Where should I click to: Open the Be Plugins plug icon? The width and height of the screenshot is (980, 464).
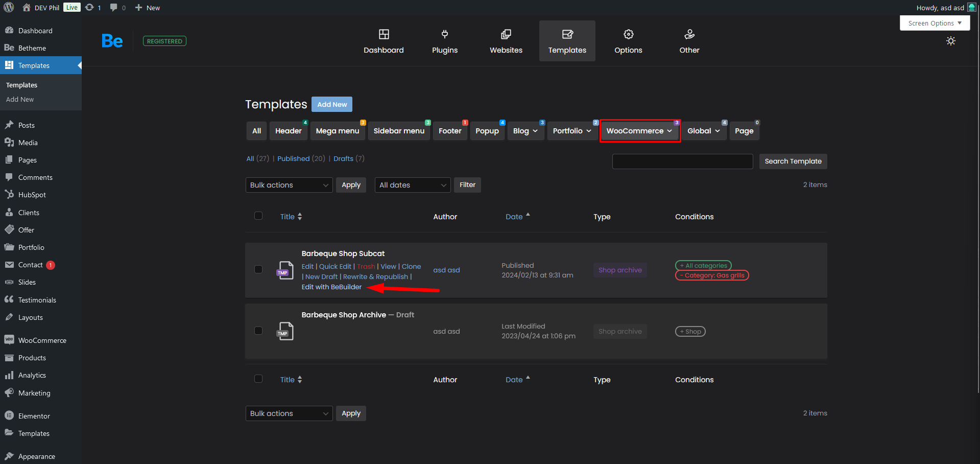(445, 34)
